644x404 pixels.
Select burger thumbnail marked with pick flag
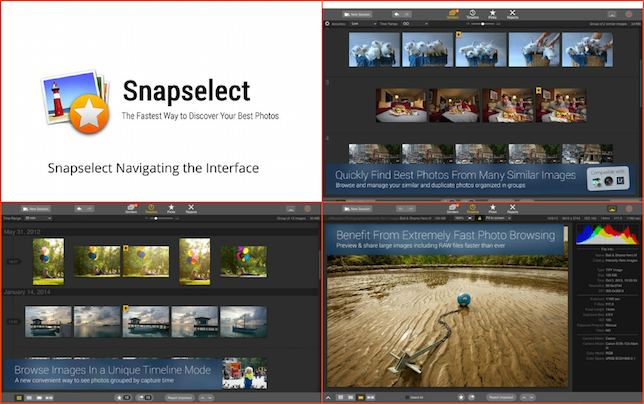(561, 105)
